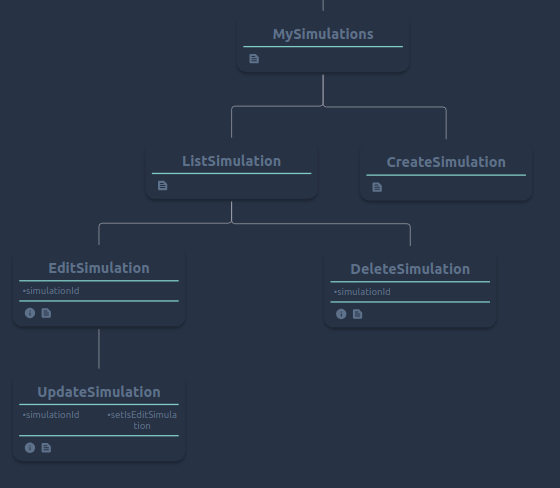This screenshot has width=560, height=488.
Task: Open the file icon under ListSimulation
Action: tap(162, 186)
